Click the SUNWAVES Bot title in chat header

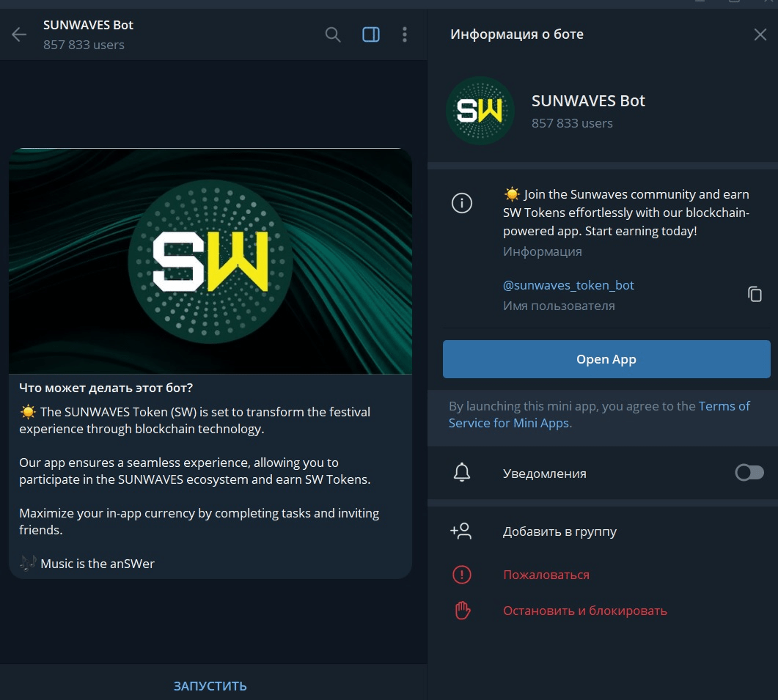pos(88,25)
